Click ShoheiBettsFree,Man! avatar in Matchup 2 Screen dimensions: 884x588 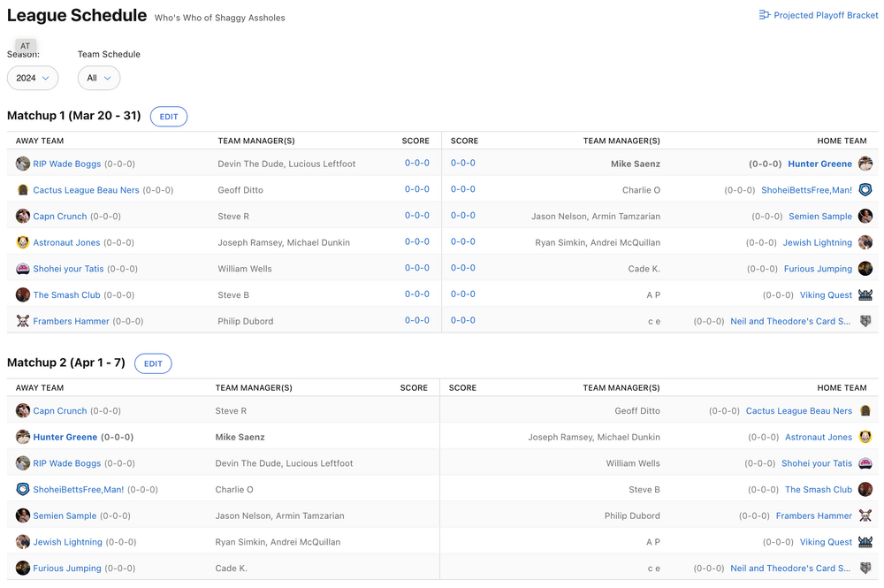pos(23,489)
